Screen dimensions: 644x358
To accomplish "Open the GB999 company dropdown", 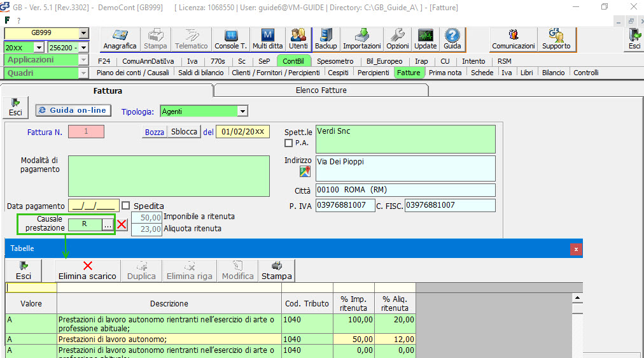I will [x=84, y=33].
